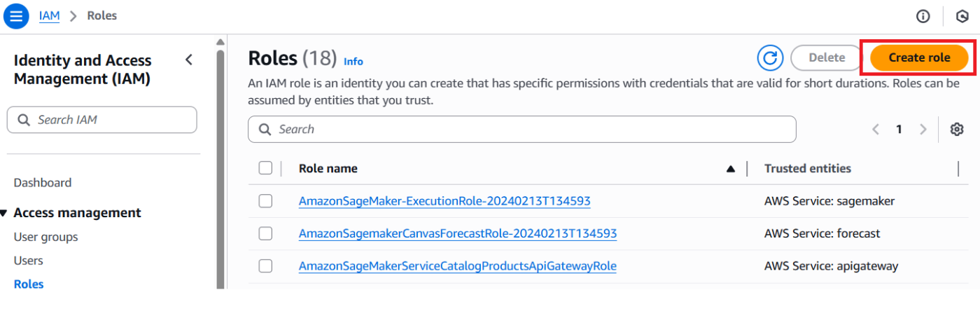The height and width of the screenshot is (316, 980).
Task: Click the info circle icon in header
Action: (x=923, y=16)
